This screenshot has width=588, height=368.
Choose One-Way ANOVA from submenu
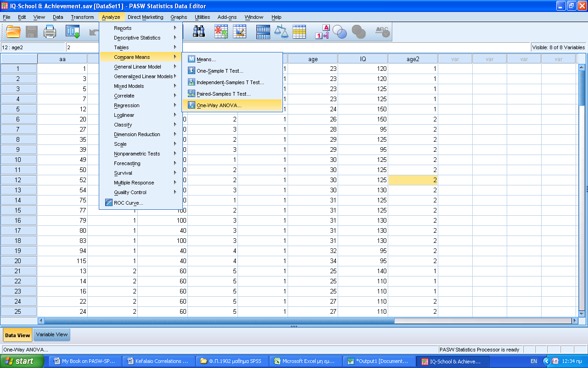click(x=232, y=105)
